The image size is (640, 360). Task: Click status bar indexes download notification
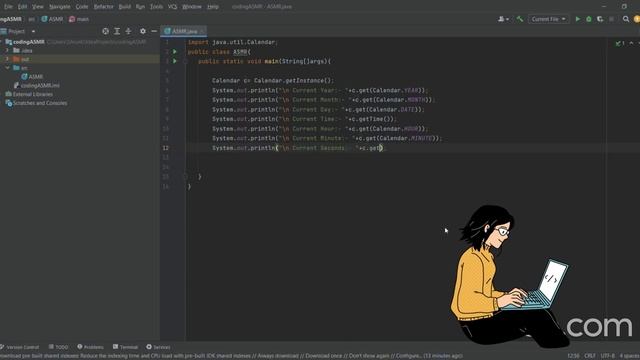click(x=231, y=356)
